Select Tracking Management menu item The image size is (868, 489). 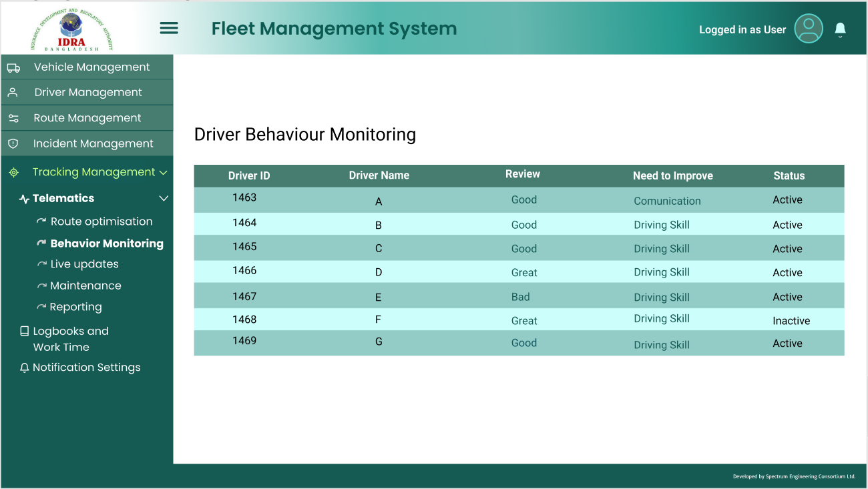[x=93, y=172]
